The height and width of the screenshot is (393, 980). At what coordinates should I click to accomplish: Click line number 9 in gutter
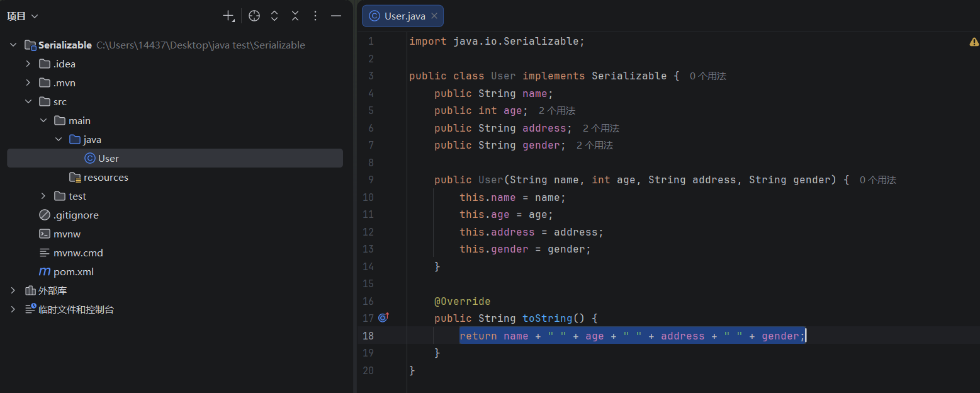(x=371, y=180)
